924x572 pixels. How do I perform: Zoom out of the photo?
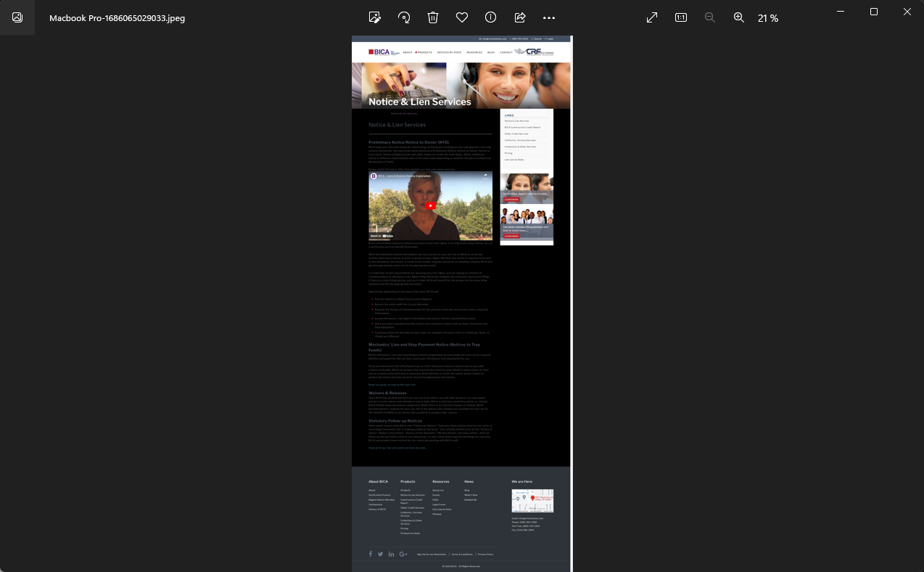tap(710, 17)
